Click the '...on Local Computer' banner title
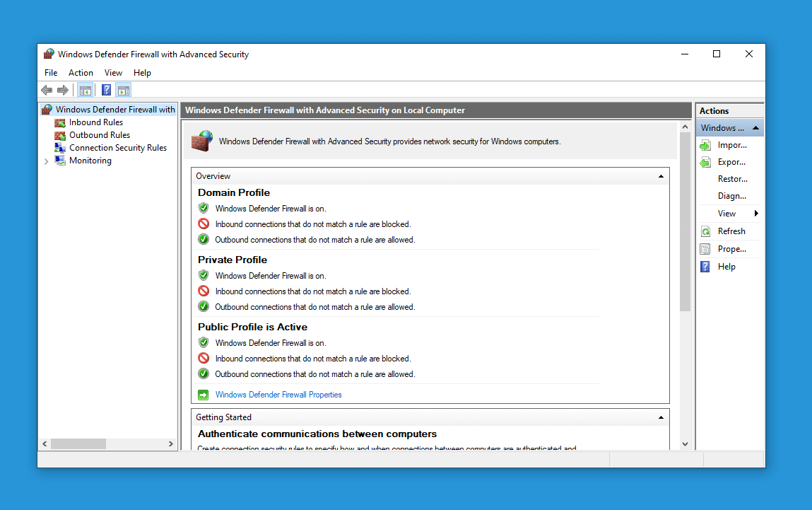Image resolution: width=812 pixels, height=510 pixels. click(325, 110)
